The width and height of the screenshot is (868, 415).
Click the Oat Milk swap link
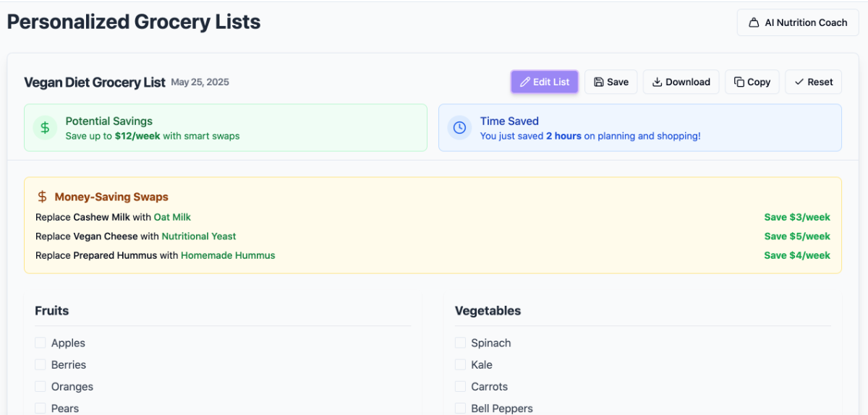point(172,217)
